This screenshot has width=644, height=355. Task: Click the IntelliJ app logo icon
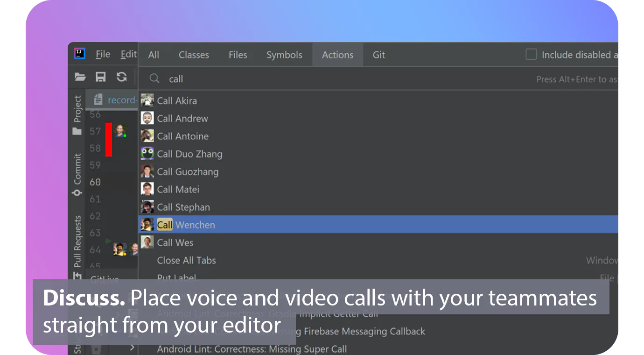tap(80, 53)
